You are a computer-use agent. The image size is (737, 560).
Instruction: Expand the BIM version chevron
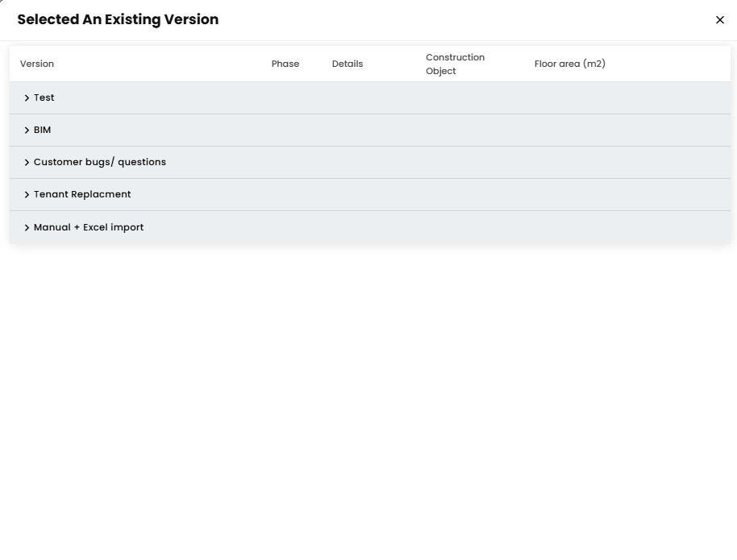[x=27, y=131]
